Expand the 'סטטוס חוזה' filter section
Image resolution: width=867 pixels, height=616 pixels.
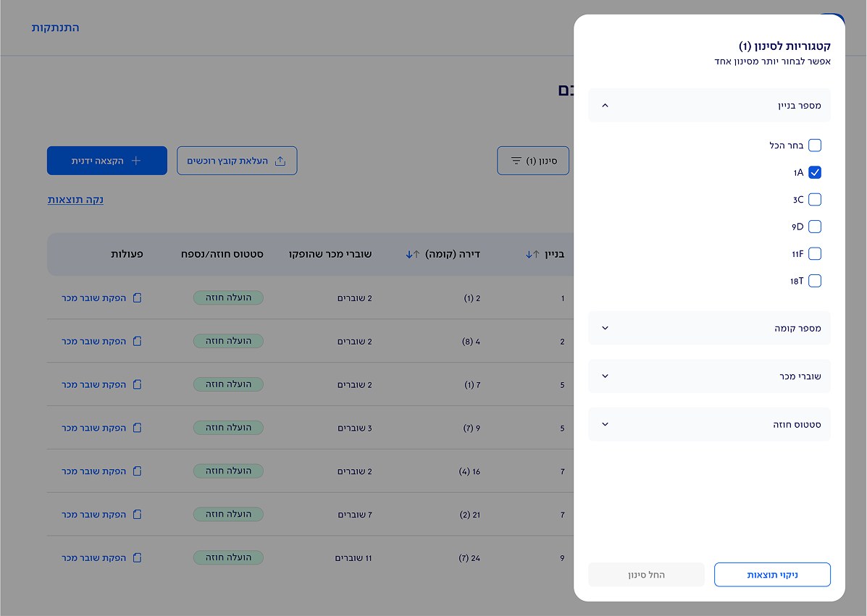tap(709, 424)
